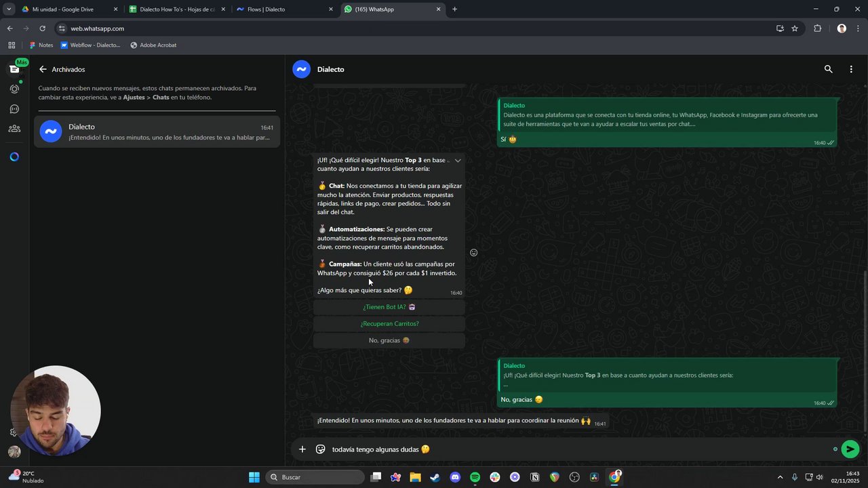The width and height of the screenshot is (868, 488).
Task: Open the Chats icon in WhatsApp sidebar
Action: pos(14,69)
